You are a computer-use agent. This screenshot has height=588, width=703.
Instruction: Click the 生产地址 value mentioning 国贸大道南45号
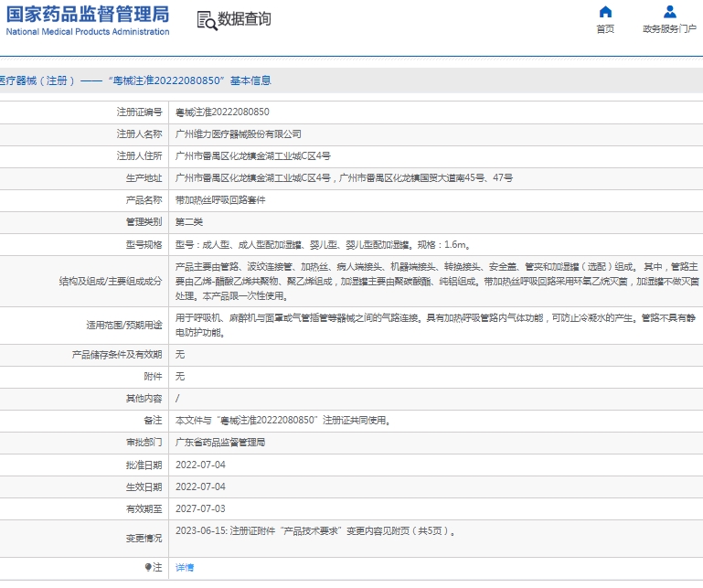pyautogui.click(x=344, y=178)
